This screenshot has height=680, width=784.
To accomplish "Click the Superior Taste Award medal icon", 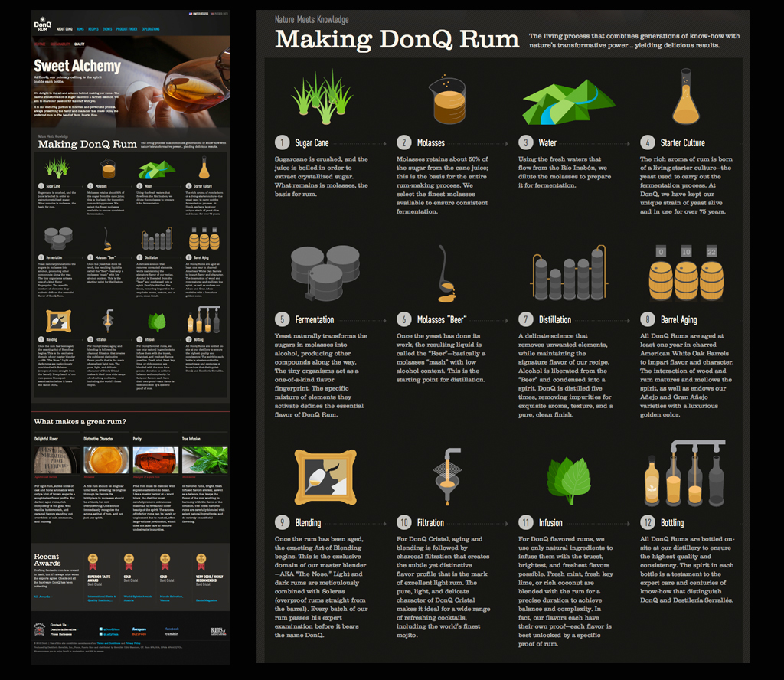I will coord(93,562).
